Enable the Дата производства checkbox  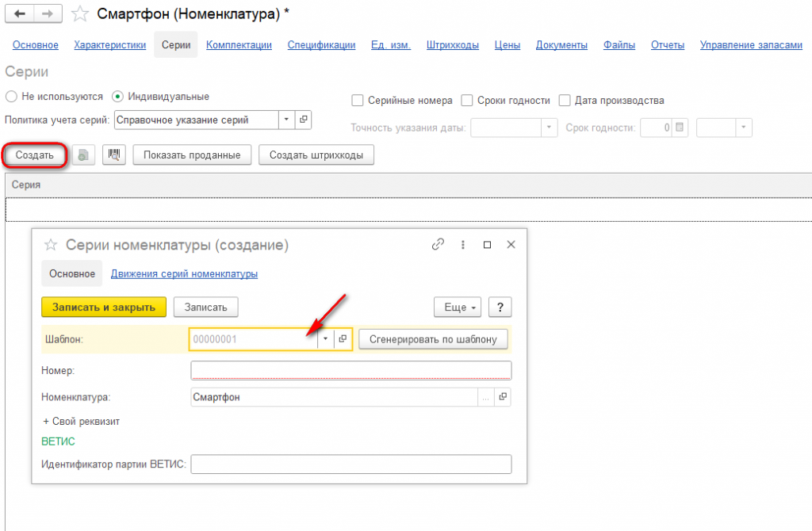pos(565,101)
